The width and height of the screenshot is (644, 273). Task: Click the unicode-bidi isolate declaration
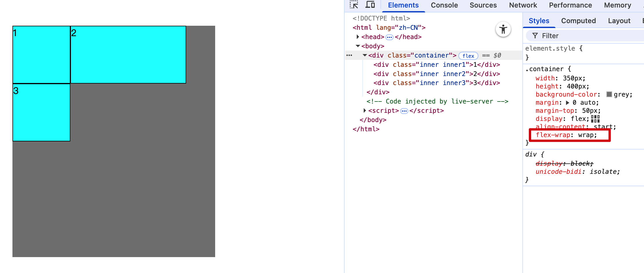(x=578, y=171)
